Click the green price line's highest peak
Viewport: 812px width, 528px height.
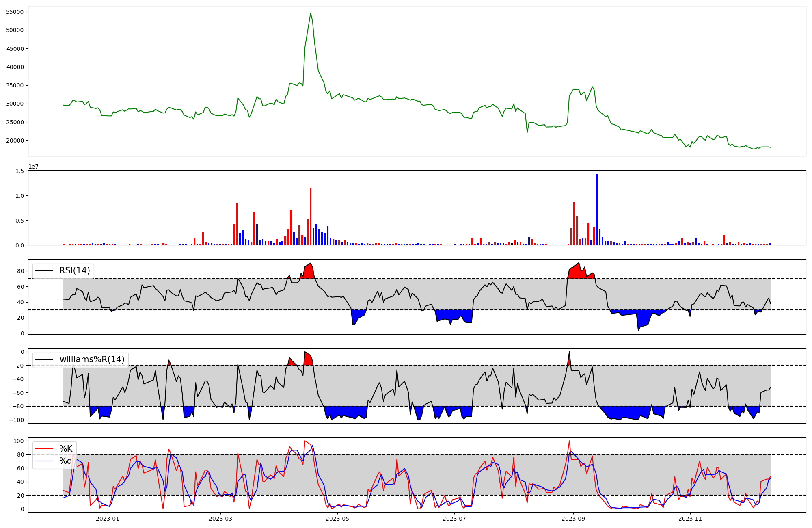click(311, 13)
